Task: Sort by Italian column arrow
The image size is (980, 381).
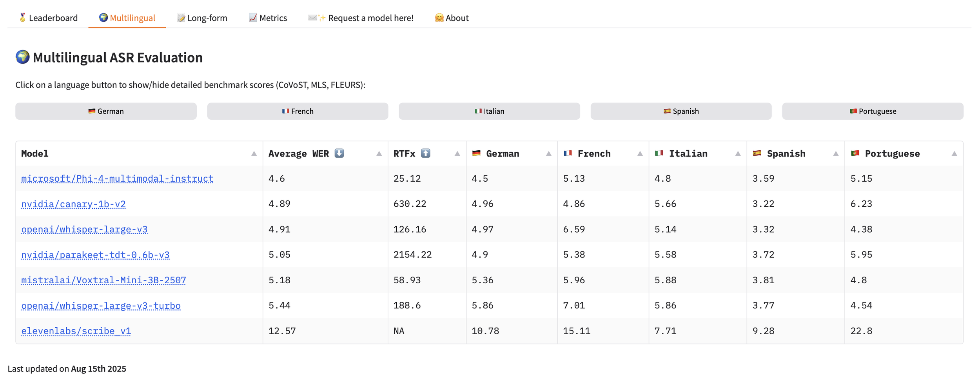Action: [738, 154]
